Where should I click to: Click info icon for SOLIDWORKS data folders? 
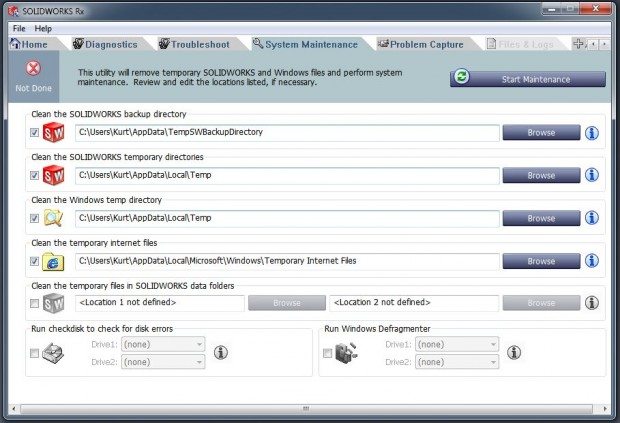pos(591,303)
